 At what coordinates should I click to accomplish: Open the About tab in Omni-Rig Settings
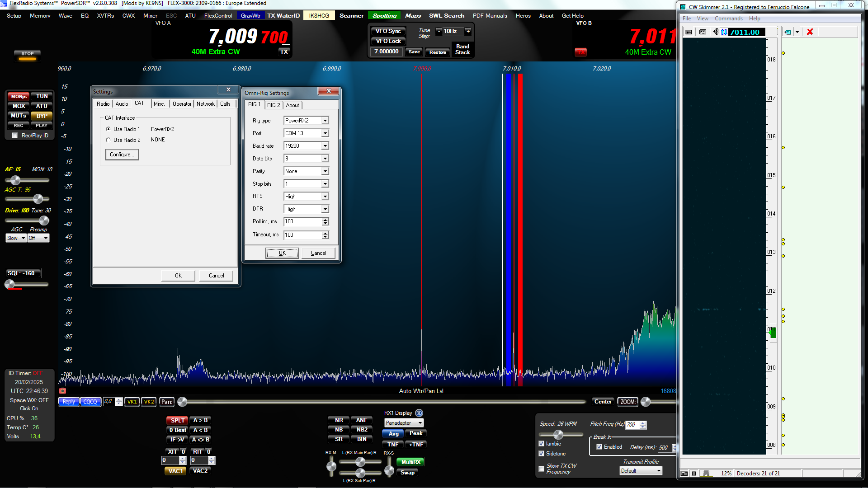pos(292,105)
